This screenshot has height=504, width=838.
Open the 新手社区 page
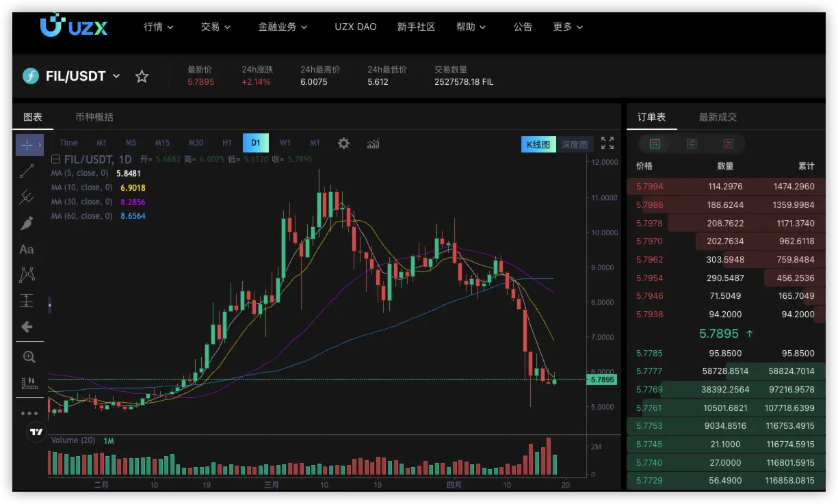point(416,27)
